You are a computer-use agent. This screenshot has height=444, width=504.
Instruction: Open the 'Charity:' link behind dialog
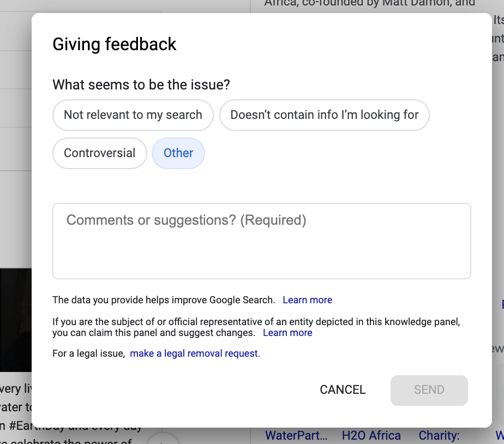(439, 436)
